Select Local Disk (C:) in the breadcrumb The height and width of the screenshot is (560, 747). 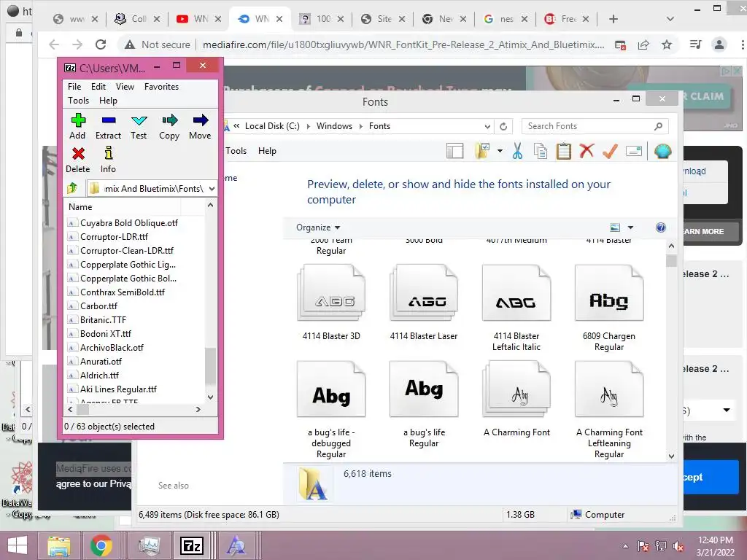272,126
